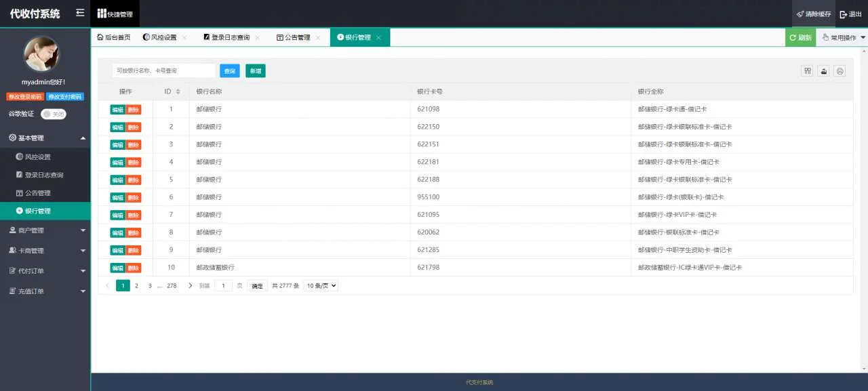
Task: Click the green 刷新 refresh button
Action: (800, 38)
